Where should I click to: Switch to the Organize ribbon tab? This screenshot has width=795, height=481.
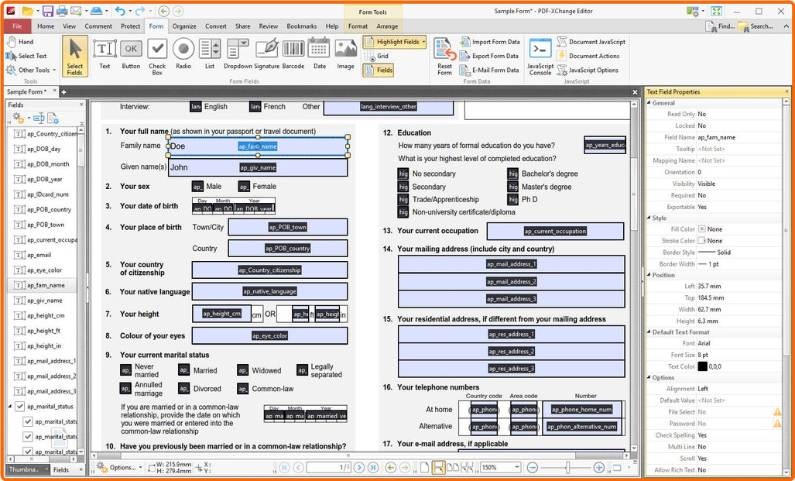tap(184, 26)
